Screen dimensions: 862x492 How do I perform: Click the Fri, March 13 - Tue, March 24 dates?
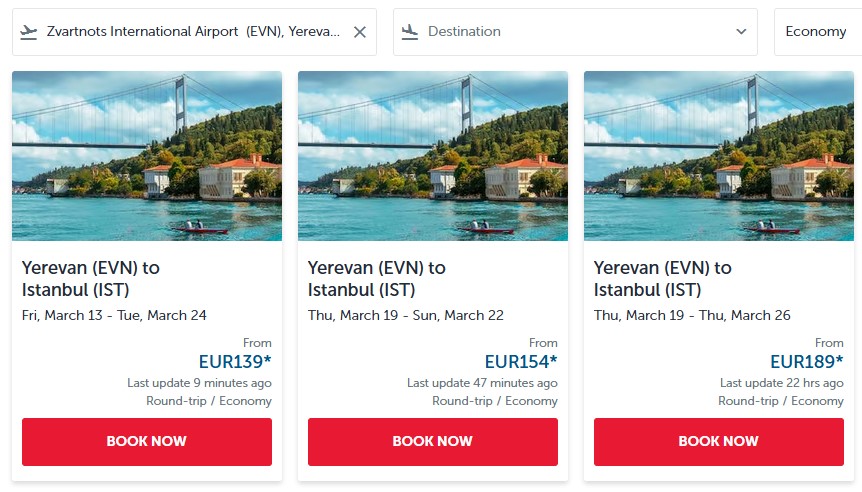coord(114,315)
